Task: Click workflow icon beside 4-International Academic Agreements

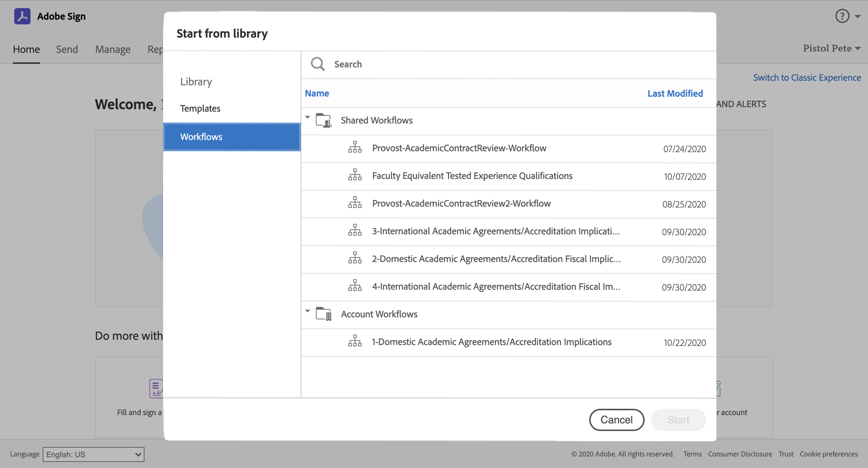Action: (355, 286)
